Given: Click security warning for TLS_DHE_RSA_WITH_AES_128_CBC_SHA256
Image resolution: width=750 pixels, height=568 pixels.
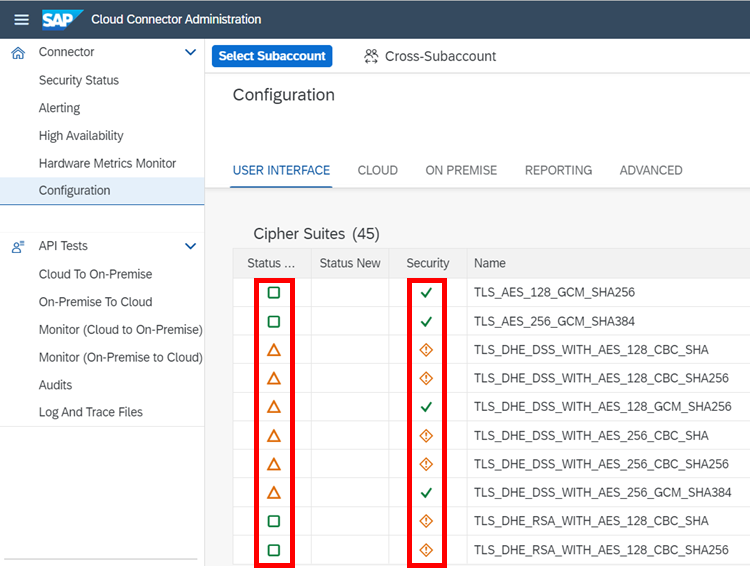Looking at the screenshot, I should [x=426, y=550].
